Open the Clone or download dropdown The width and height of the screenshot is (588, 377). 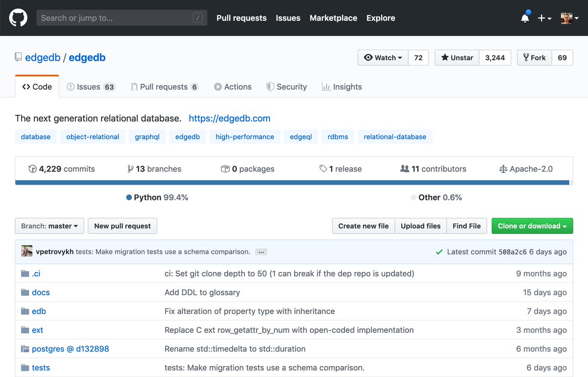click(x=532, y=226)
